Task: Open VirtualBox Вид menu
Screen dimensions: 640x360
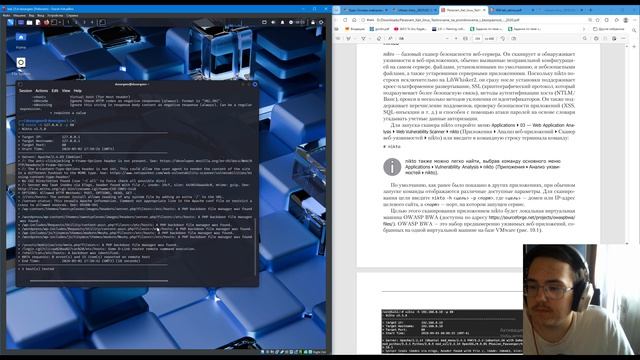Action: (31, 16)
